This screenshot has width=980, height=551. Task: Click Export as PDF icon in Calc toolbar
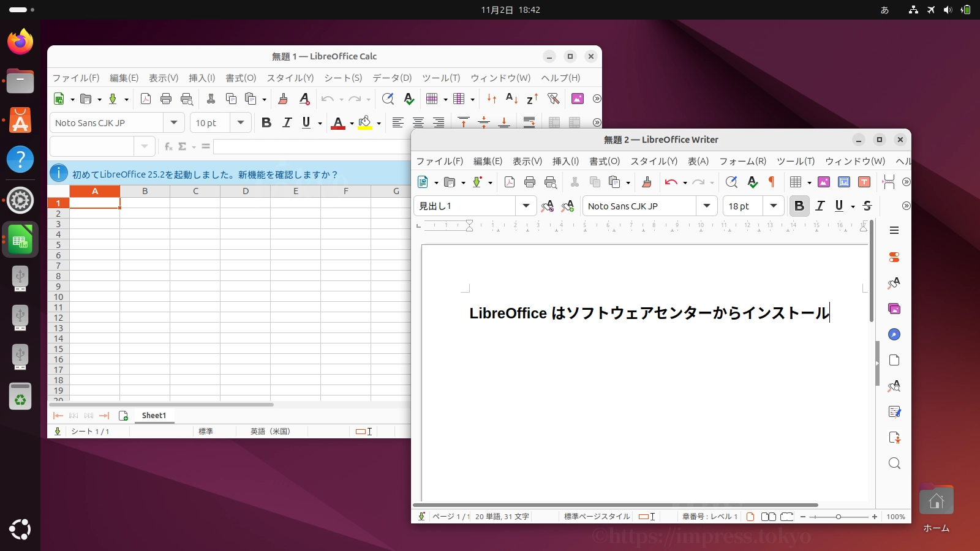point(146,99)
